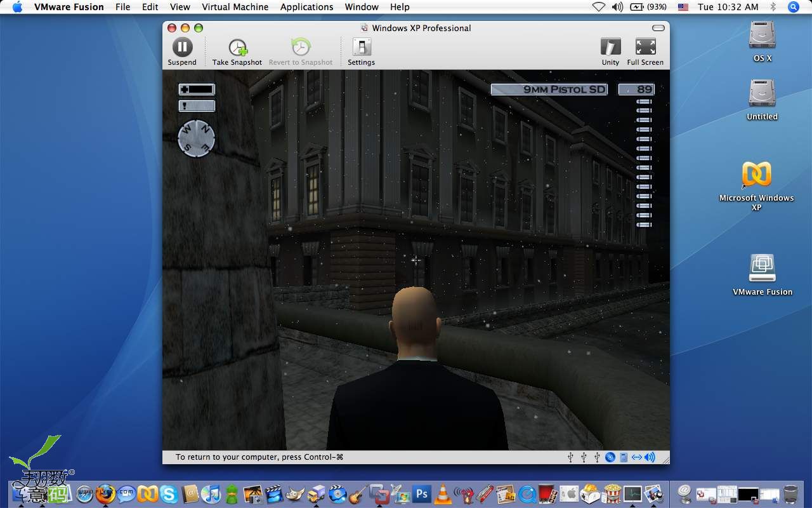
Task: Open the Applications menu
Action: click(x=306, y=7)
